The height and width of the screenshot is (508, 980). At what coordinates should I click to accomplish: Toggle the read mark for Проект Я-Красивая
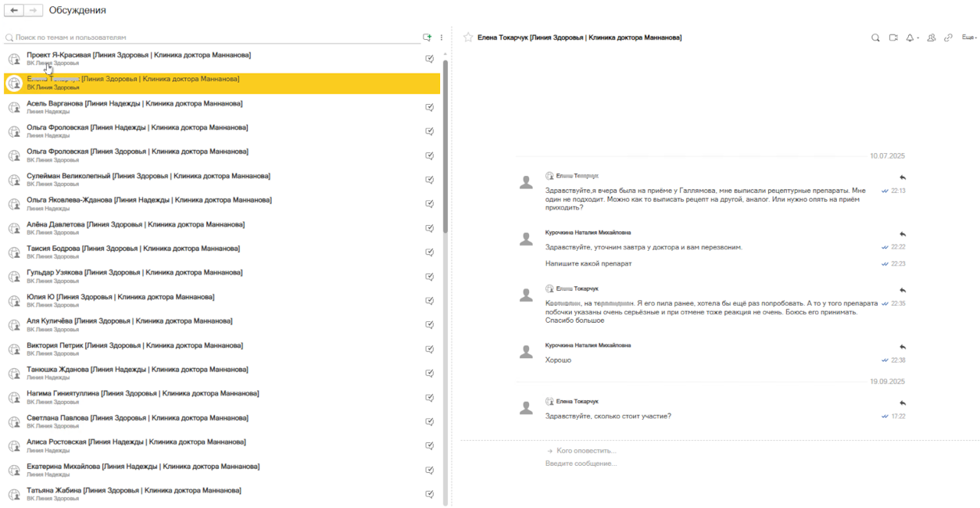pos(430,59)
